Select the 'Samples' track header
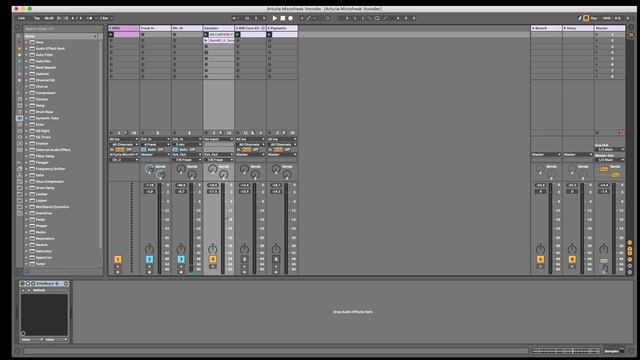The width and height of the screenshot is (640, 360). coord(219,28)
